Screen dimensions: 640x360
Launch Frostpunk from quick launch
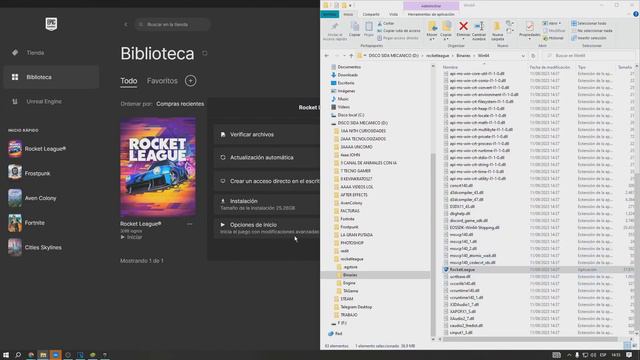click(29, 173)
